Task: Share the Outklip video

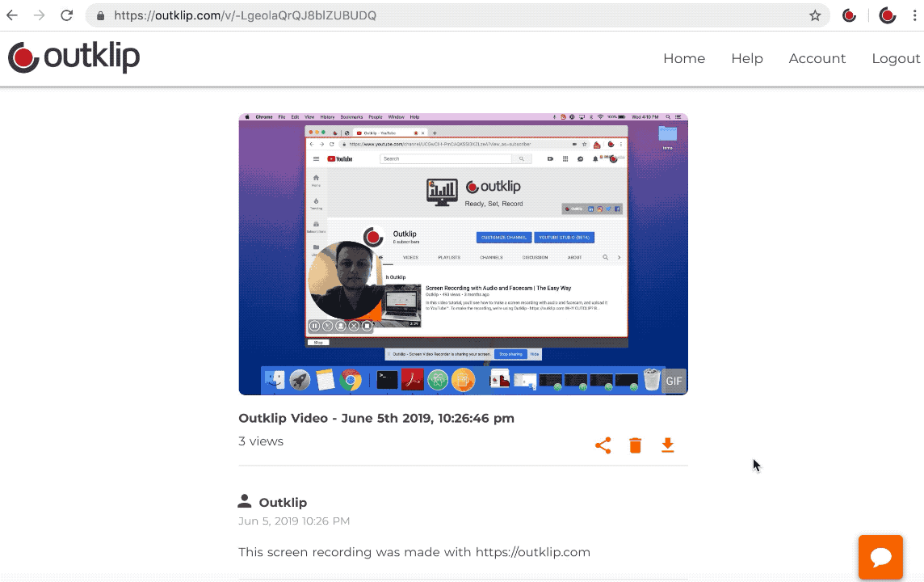Action: click(x=603, y=445)
